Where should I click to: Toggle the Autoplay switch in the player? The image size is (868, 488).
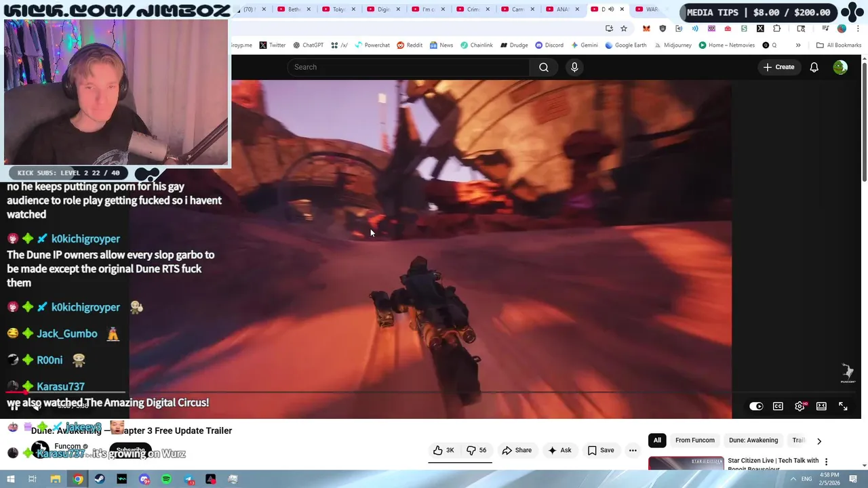pos(756,406)
